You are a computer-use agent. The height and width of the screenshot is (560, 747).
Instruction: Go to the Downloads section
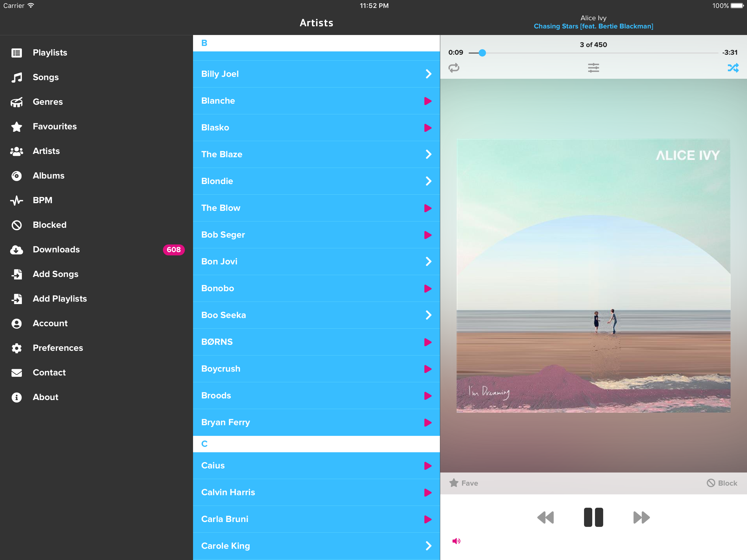56,250
